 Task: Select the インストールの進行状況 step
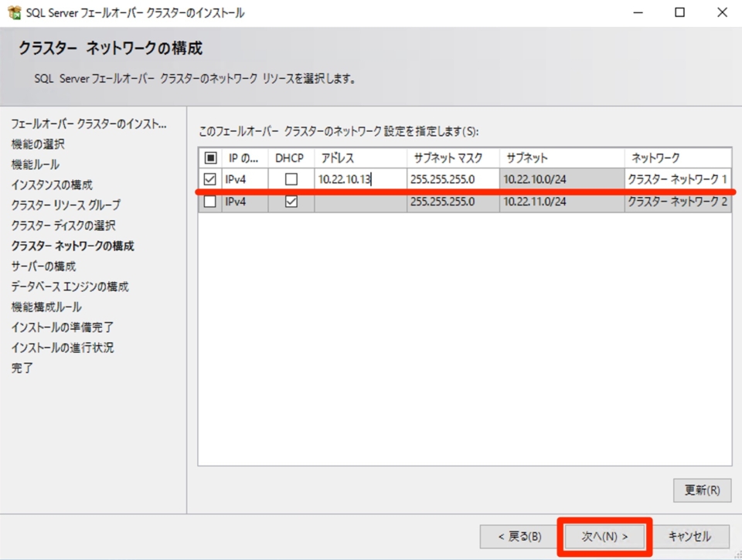point(63,348)
